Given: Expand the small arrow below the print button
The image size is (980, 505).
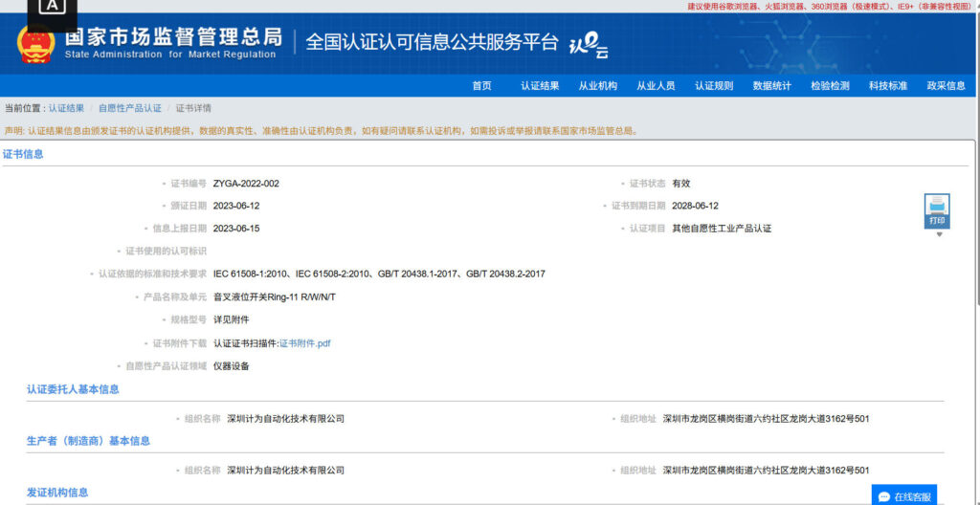Looking at the screenshot, I should pyautogui.click(x=939, y=234).
